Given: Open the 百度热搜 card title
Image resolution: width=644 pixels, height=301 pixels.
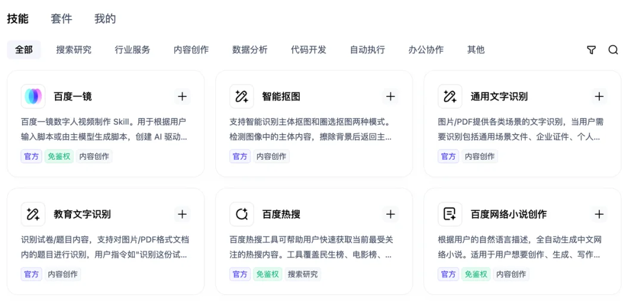Looking at the screenshot, I should [x=281, y=215].
